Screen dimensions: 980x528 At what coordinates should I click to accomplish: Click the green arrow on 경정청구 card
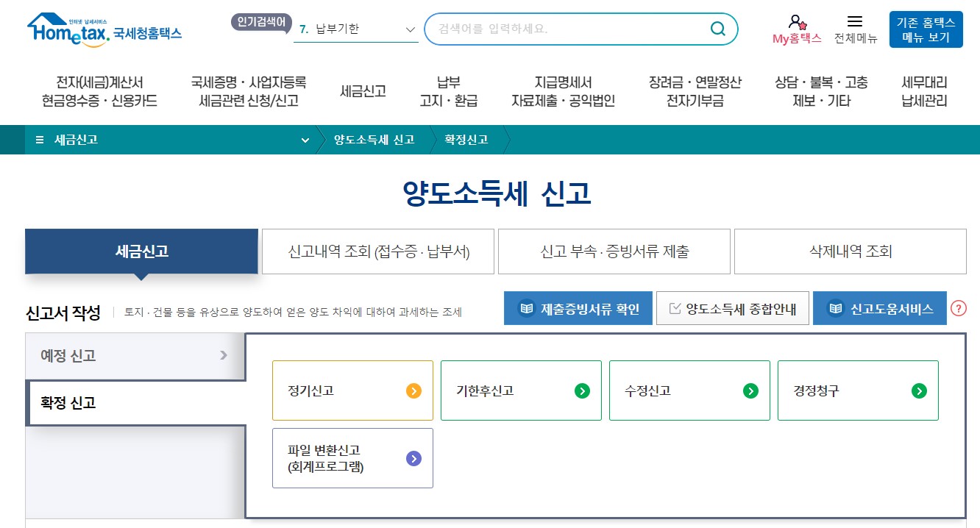pyautogui.click(x=919, y=390)
